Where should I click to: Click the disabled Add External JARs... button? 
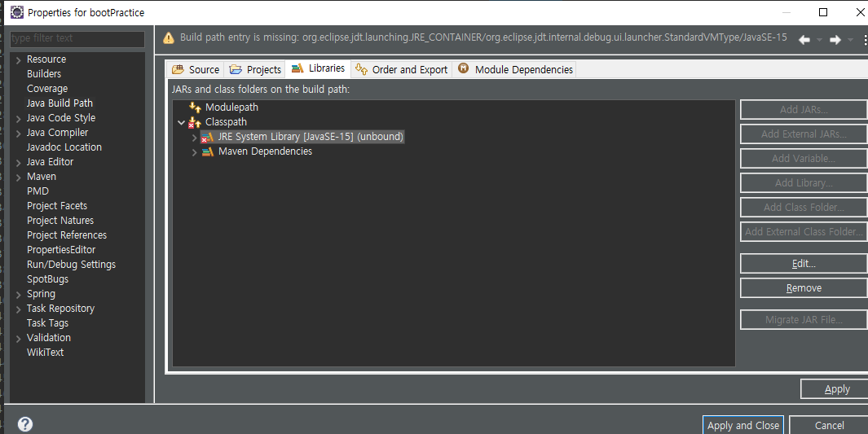[804, 134]
